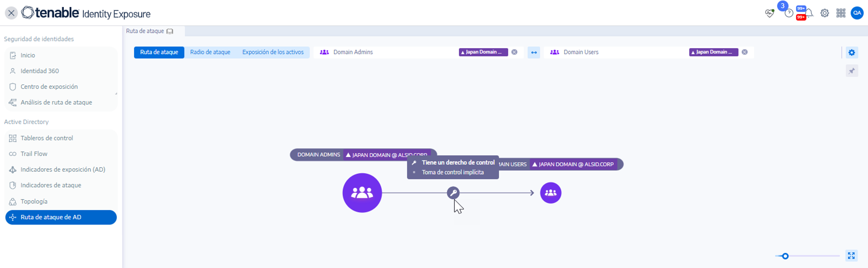868x268 pixels.
Task: Click the fit-to-screen expand button
Action: 851,256
